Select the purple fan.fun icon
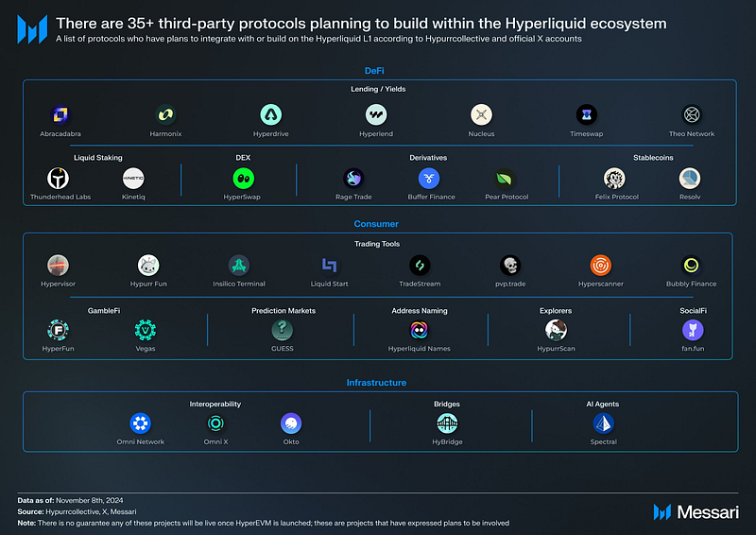Screen dimensions: 756x535 pyautogui.click(x=693, y=330)
